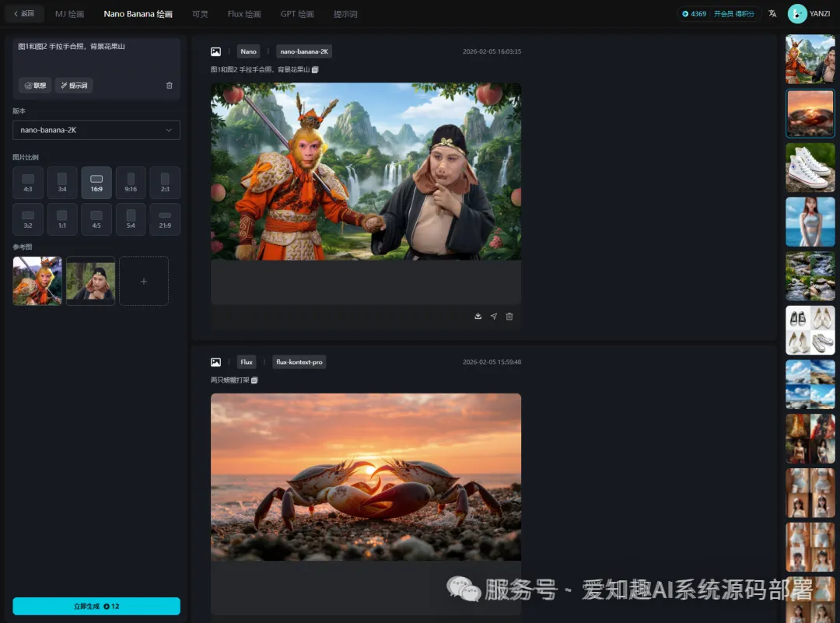Open the rocky stream grid thumbnail
840x623 pixels.
[810, 276]
